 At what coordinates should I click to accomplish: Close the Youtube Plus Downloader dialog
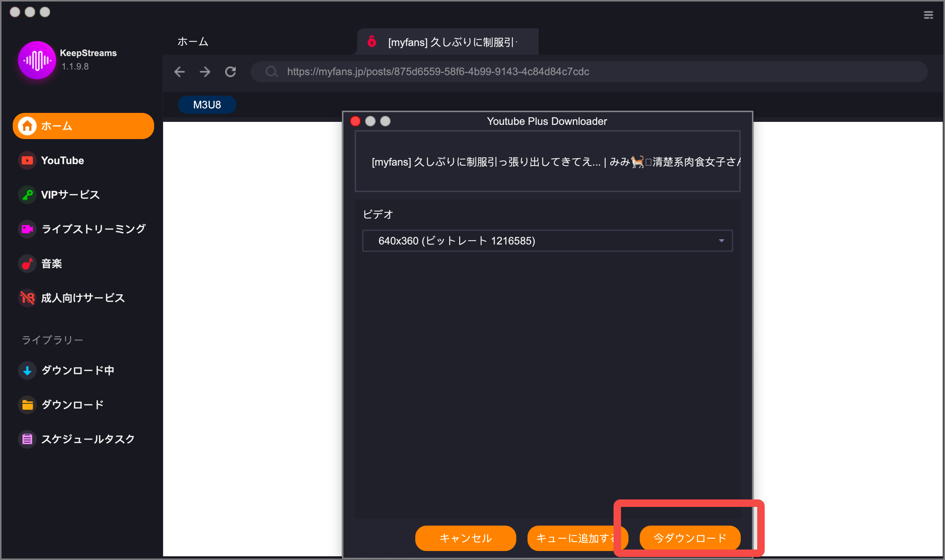355,121
